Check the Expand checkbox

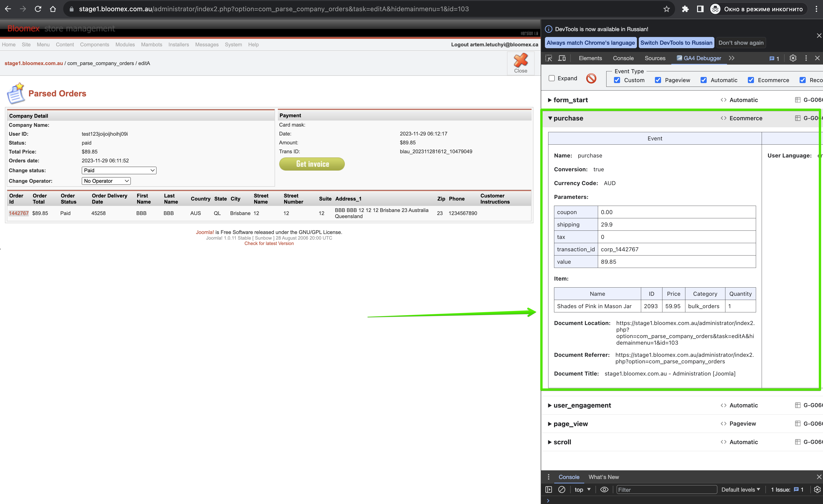pyautogui.click(x=551, y=78)
